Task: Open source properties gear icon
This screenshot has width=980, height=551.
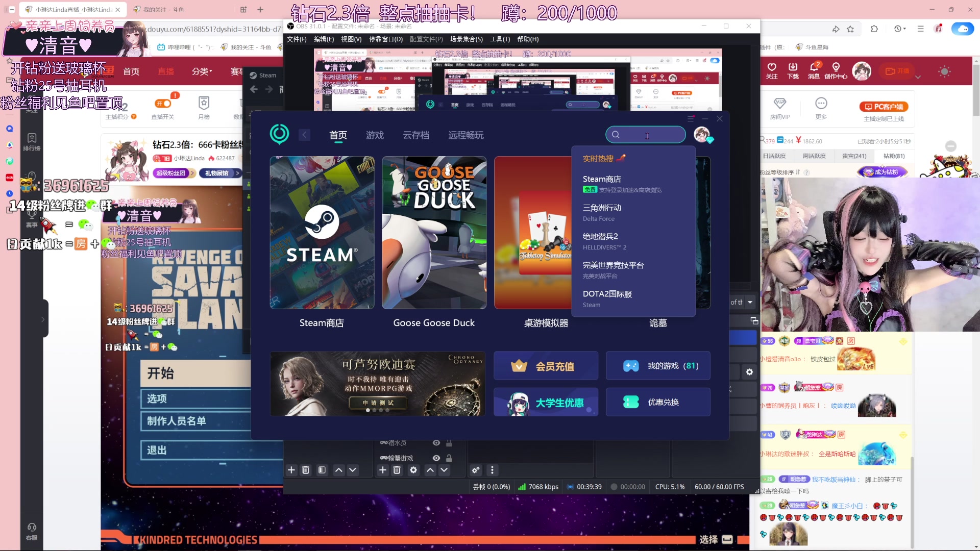Action: [x=413, y=470]
